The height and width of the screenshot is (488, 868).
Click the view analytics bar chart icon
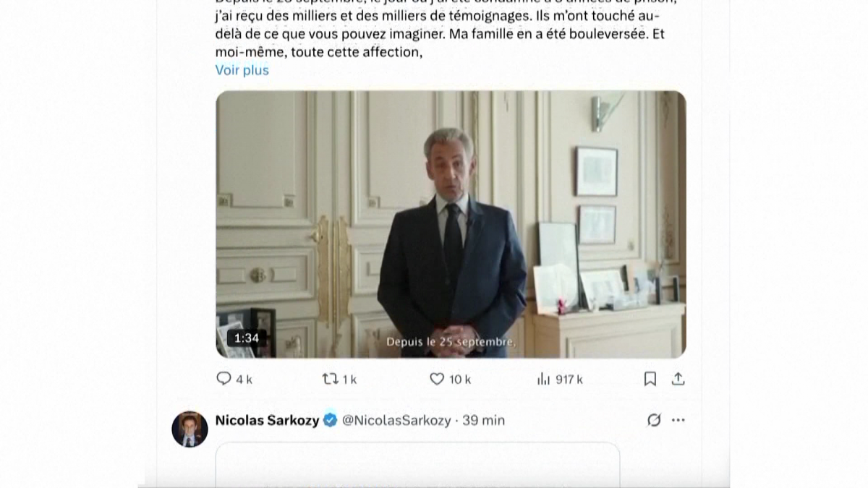pos(544,378)
